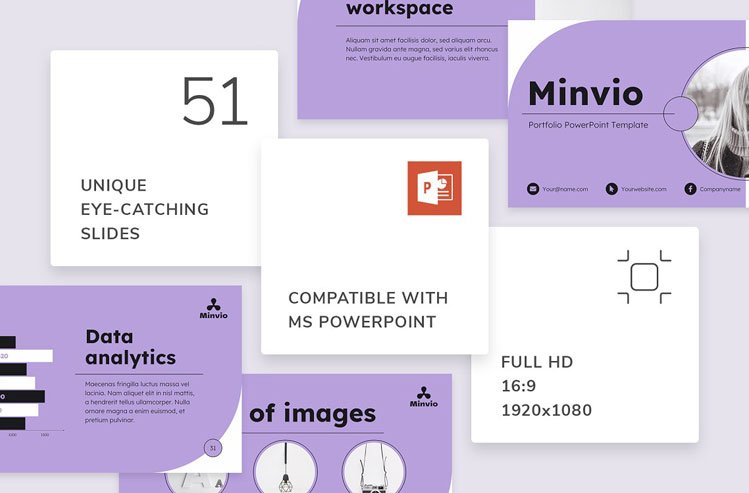Click the Minvio logo on the images slide
Image resolution: width=749 pixels, height=493 pixels.
tap(424, 397)
